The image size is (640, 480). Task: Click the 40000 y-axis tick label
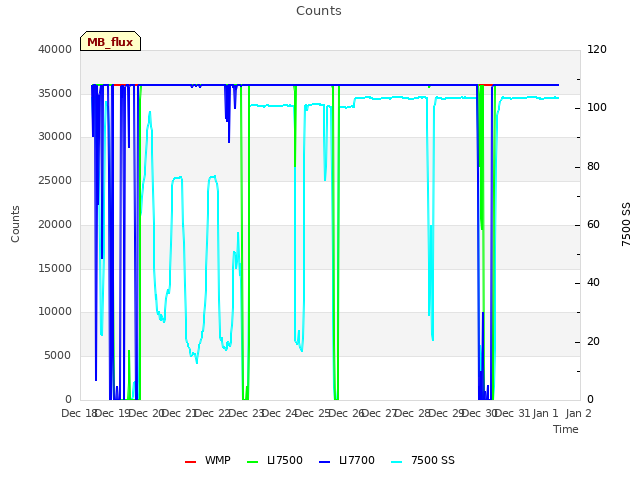tap(55, 49)
